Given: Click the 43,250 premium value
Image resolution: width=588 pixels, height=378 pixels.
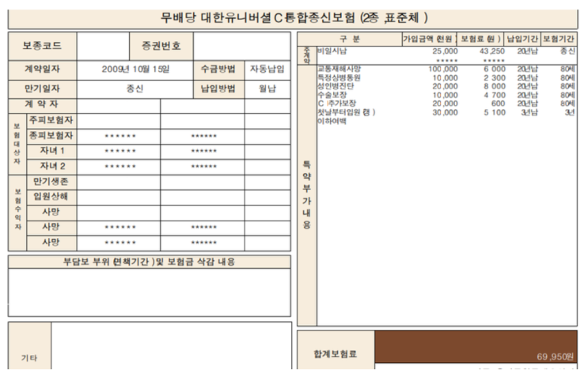Looking at the screenshot, I should click(x=492, y=51).
